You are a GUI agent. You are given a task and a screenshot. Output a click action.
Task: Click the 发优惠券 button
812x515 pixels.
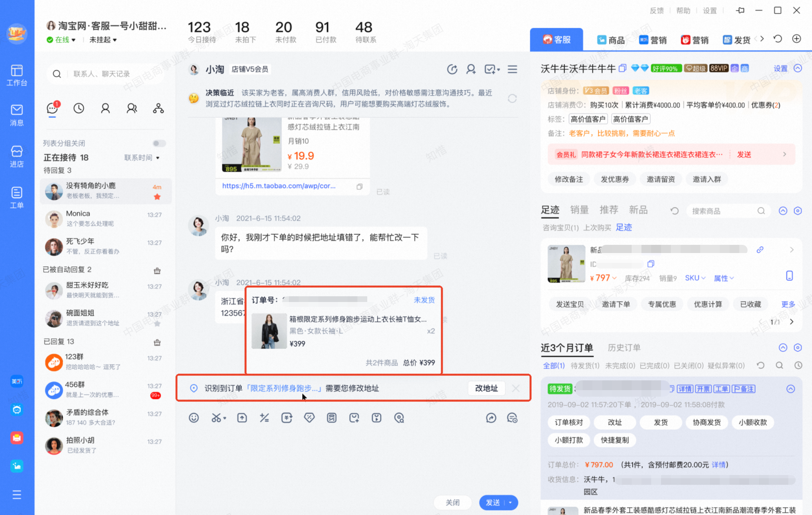pos(615,179)
